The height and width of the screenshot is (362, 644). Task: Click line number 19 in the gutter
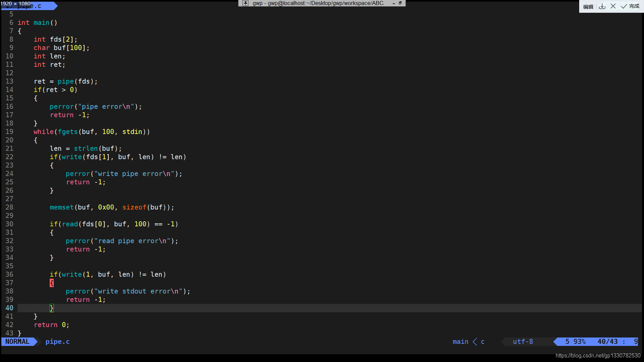9,132
